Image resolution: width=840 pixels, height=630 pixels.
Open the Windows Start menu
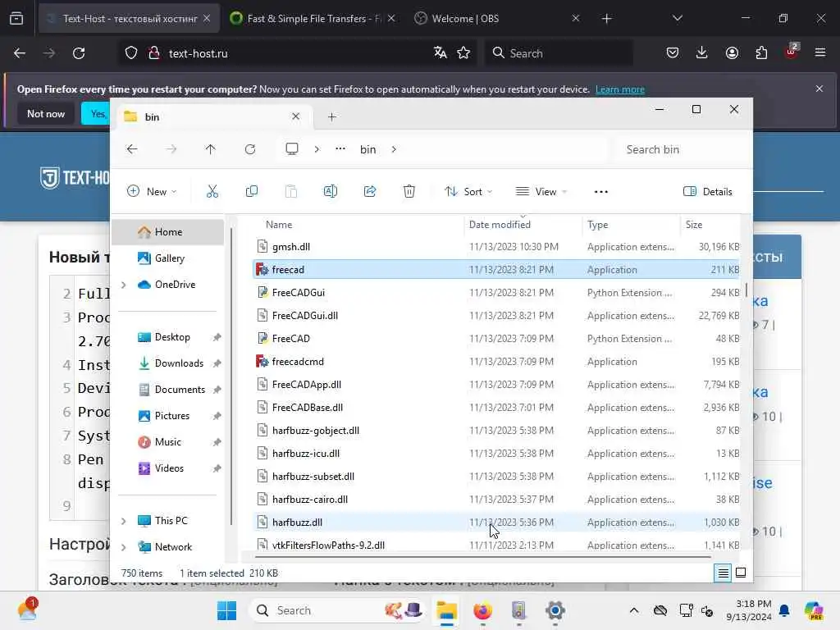226,610
